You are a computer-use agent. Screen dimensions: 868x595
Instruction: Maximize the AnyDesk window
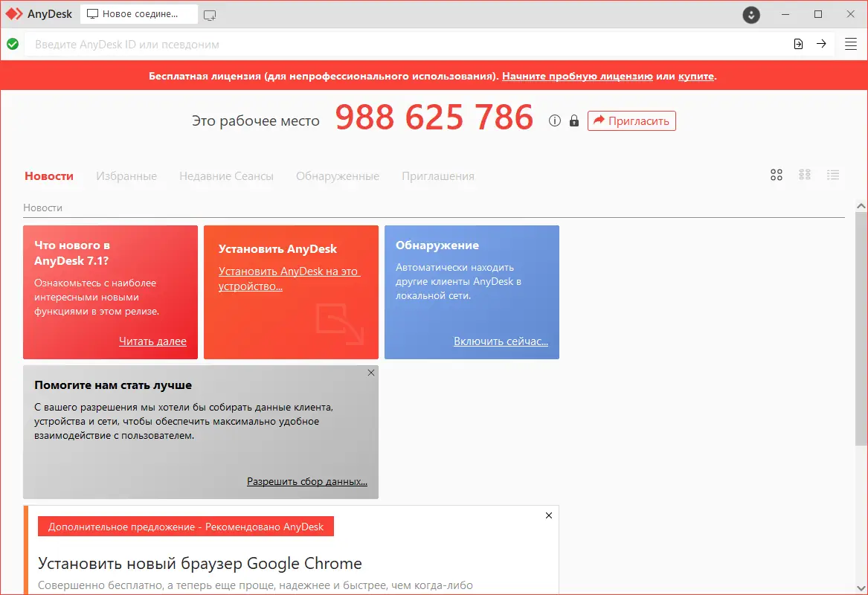(x=818, y=14)
